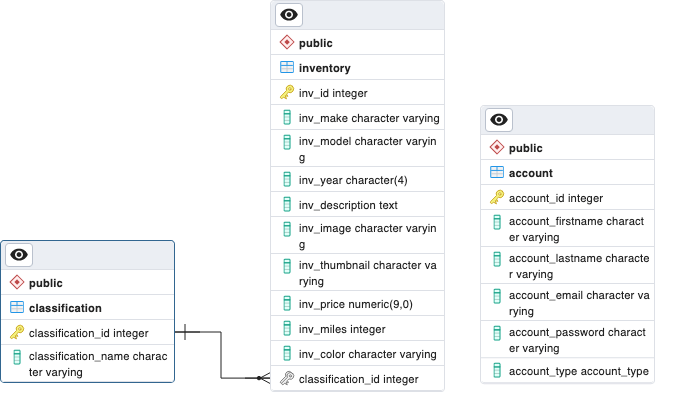Click the column icon for inv_color
The image size is (700, 420).
[x=287, y=353]
